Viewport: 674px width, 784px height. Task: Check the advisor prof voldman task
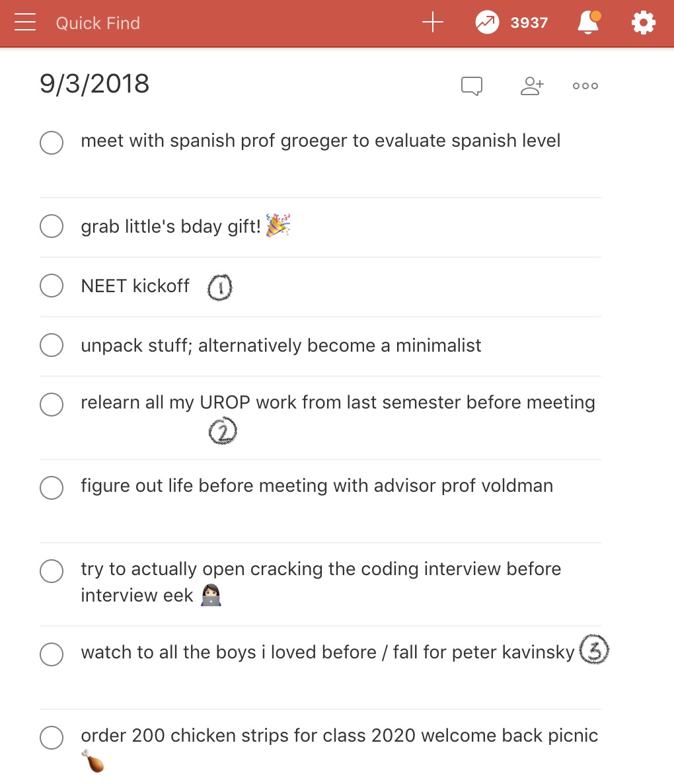(52, 487)
